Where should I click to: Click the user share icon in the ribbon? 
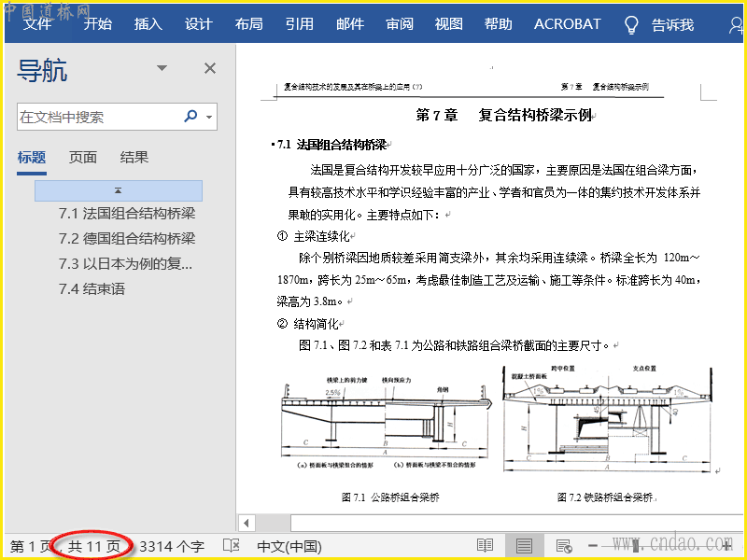click(736, 25)
